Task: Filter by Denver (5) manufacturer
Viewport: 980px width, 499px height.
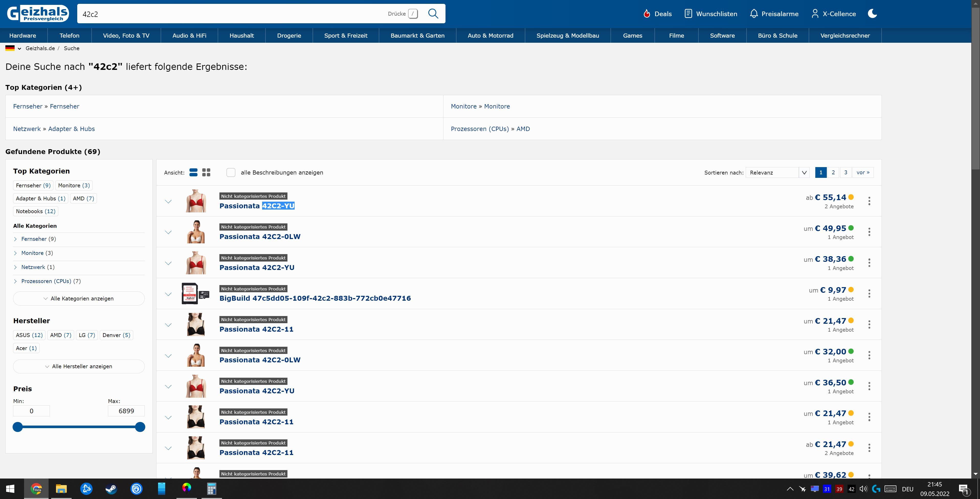Action: pos(116,335)
